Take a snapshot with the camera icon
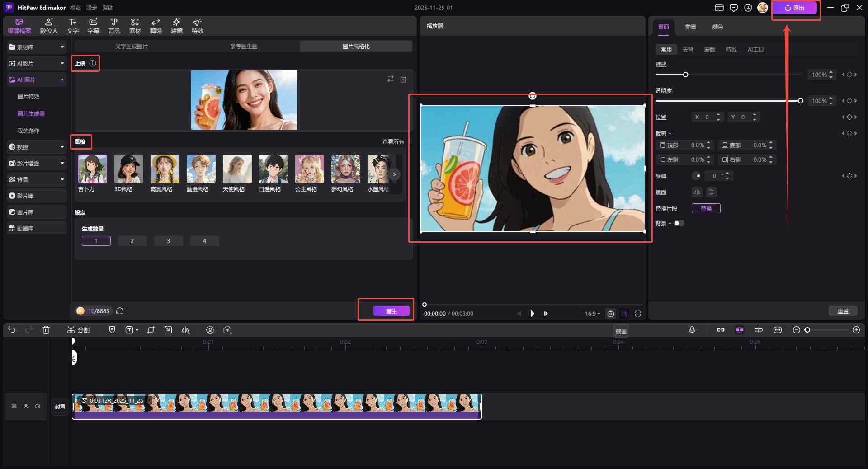The image size is (868, 469). pos(611,314)
